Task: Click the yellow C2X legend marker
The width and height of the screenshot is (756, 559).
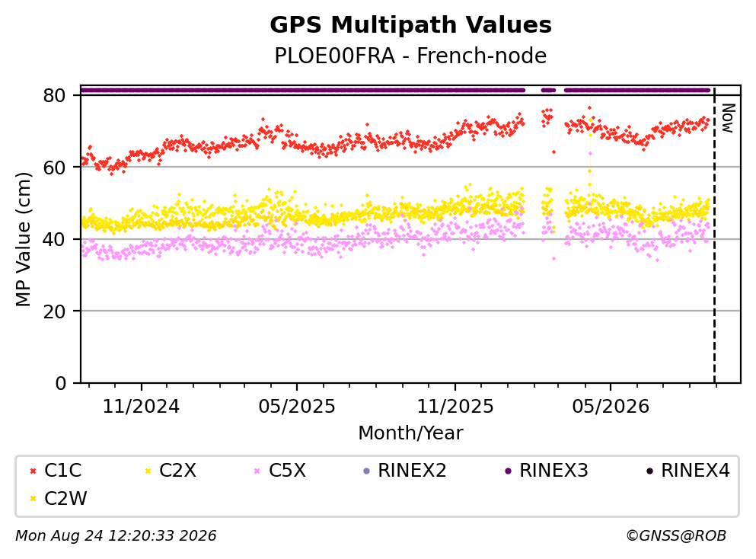Action: [148, 471]
